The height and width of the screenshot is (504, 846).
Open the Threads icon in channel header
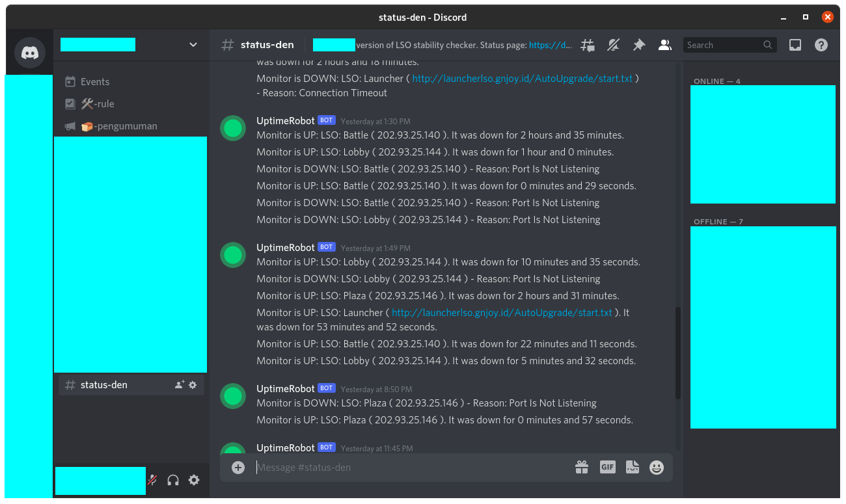tap(588, 45)
